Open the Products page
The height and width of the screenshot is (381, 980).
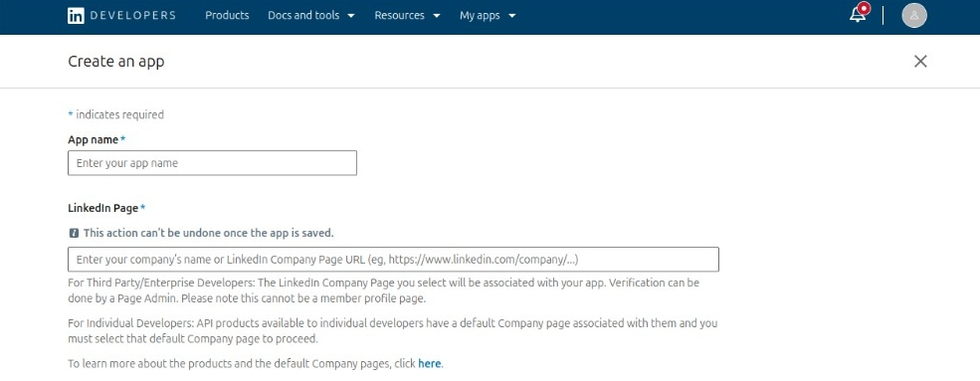[x=227, y=16]
